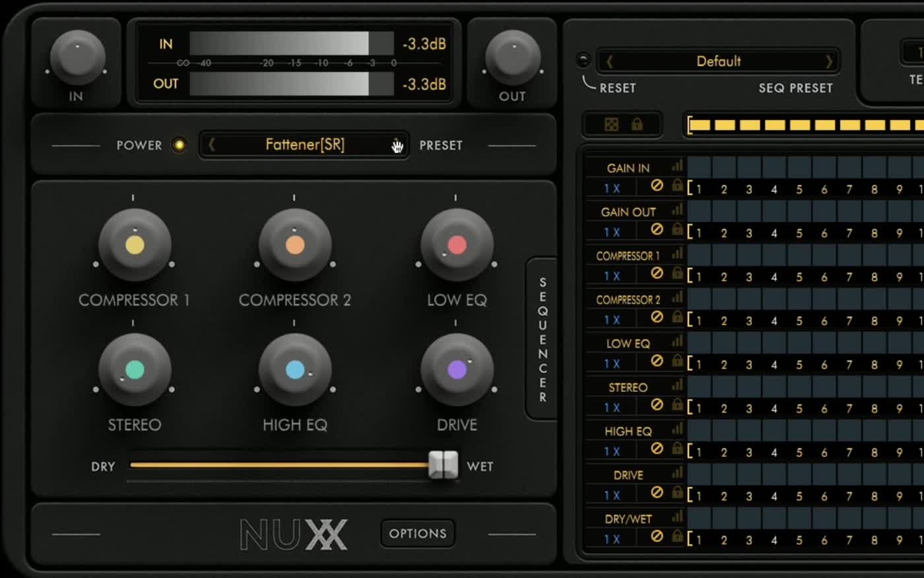
Task: Open the SEQUENCER side tab
Action: [x=542, y=339]
